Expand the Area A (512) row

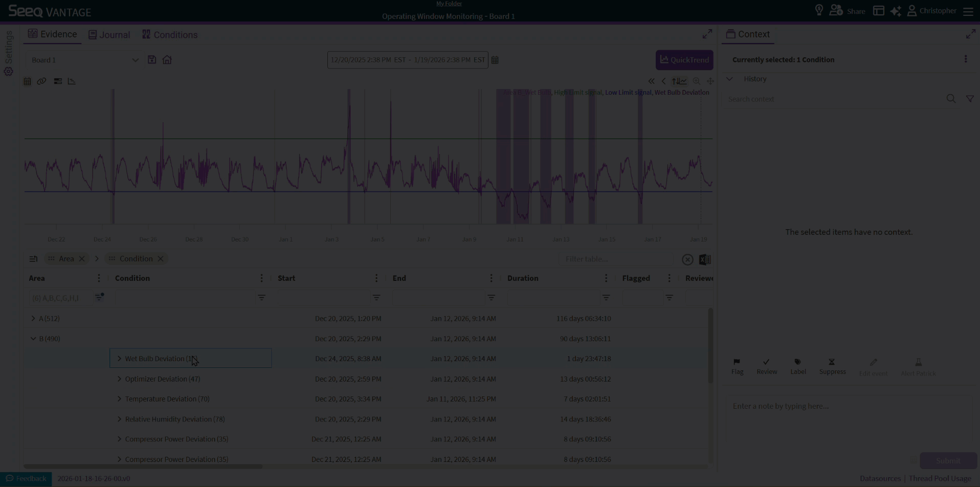[33, 319]
